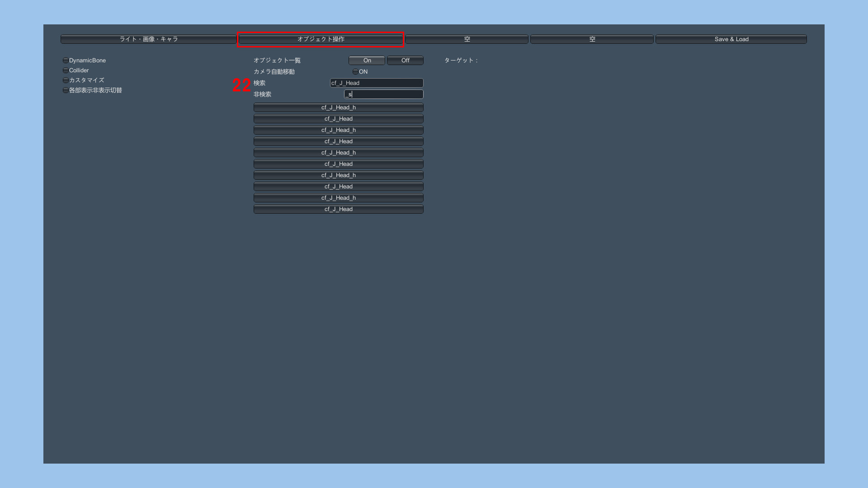Screen dimensions: 868x488
Task: Toggle the DynamicBone checkbox
Action: point(66,60)
